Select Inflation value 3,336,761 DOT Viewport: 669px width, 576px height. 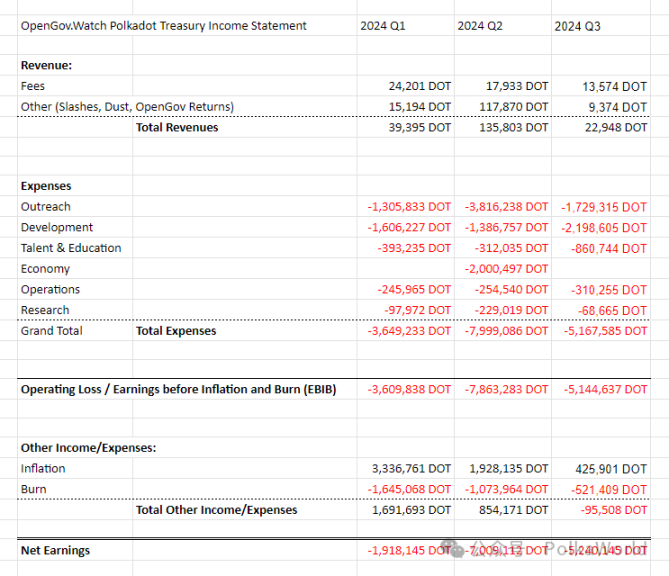(410, 468)
